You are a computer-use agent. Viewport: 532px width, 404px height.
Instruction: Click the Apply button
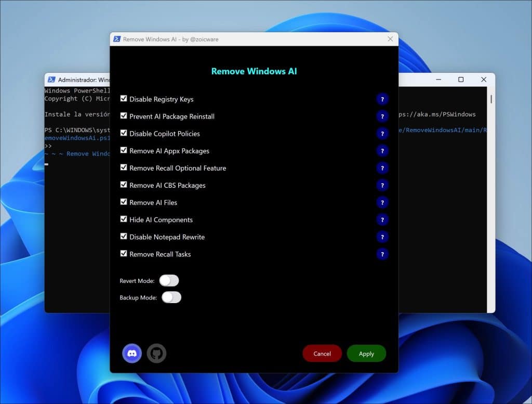(x=366, y=353)
